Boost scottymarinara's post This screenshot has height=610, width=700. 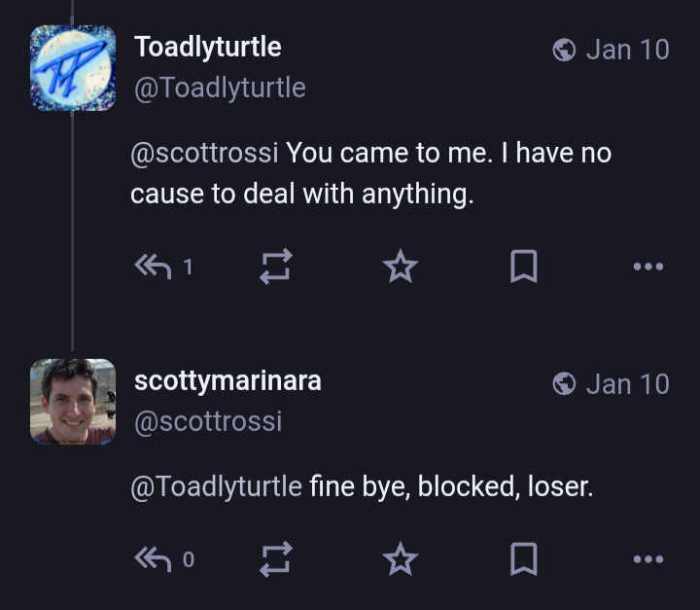click(x=276, y=558)
